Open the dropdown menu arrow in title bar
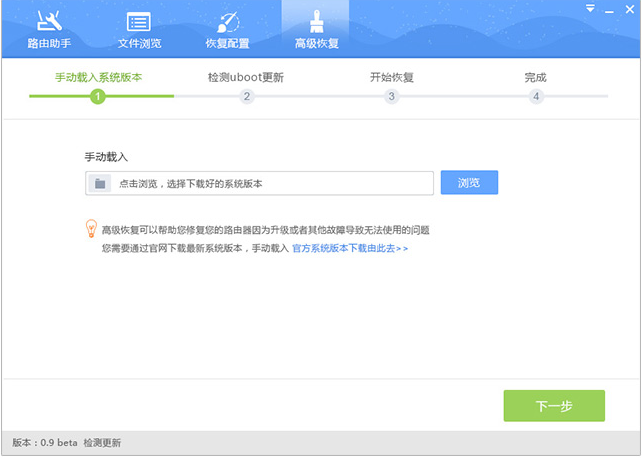This screenshot has width=642, height=458. 590,8
